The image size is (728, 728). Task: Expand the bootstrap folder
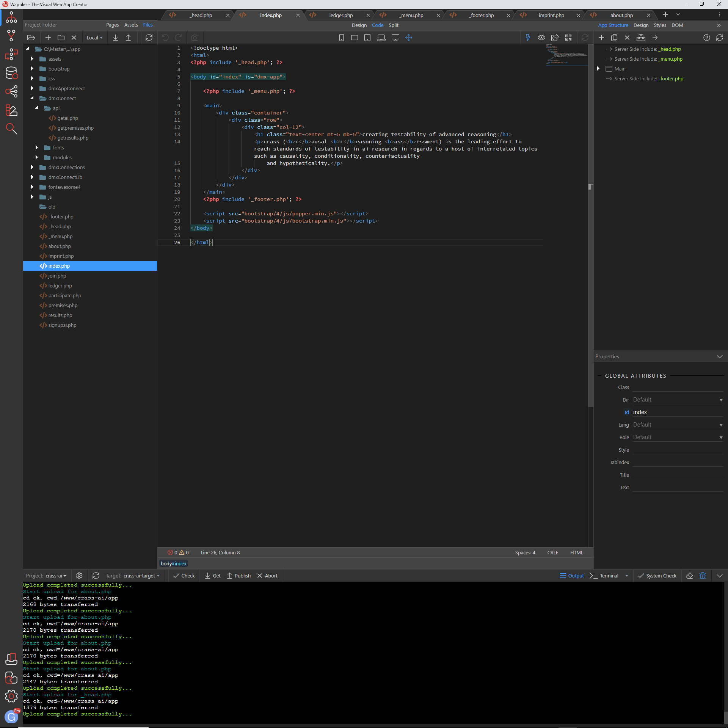32,69
